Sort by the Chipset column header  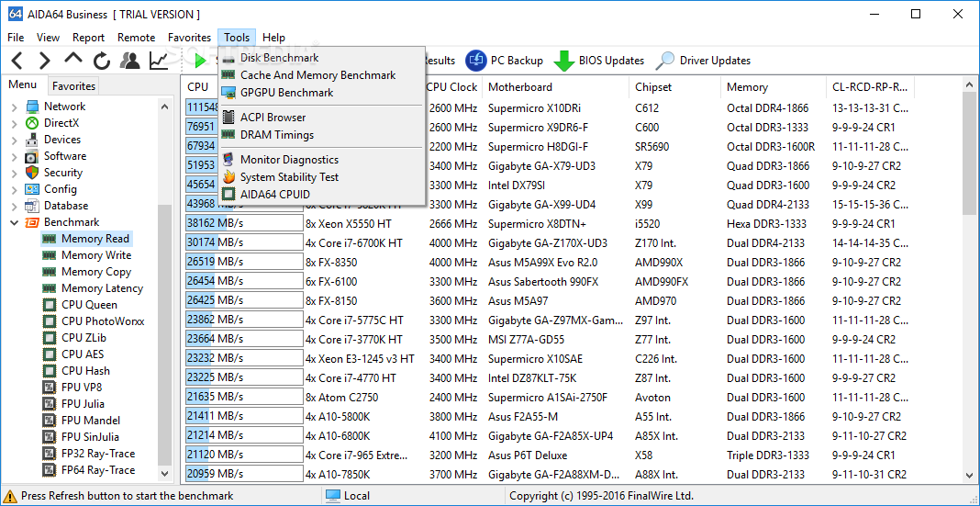[675, 87]
